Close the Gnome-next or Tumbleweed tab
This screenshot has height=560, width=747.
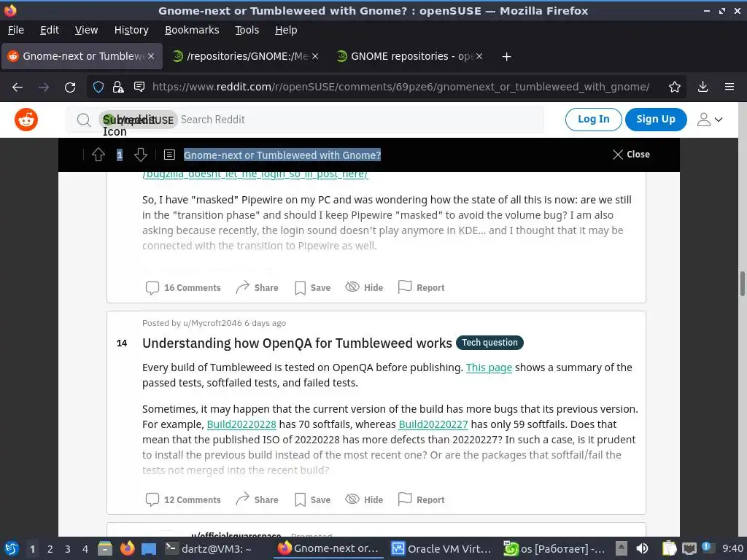coord(151,56)
